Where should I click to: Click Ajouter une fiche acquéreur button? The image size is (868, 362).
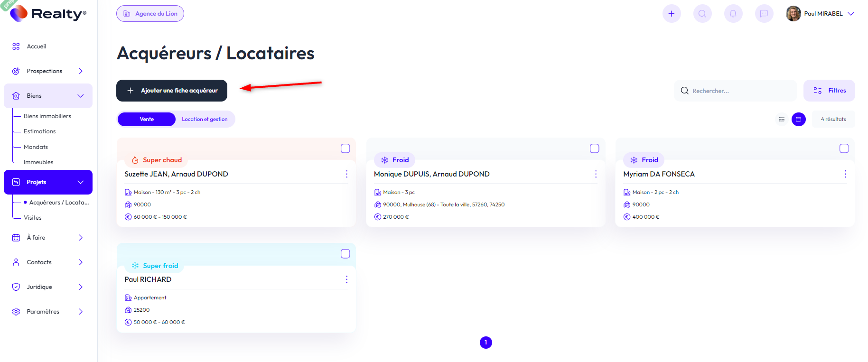[x=172, y=91]
